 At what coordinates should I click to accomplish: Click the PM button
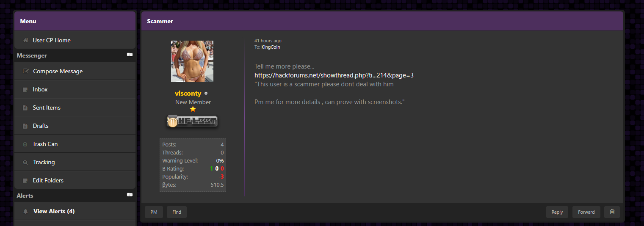pos(154,212)
